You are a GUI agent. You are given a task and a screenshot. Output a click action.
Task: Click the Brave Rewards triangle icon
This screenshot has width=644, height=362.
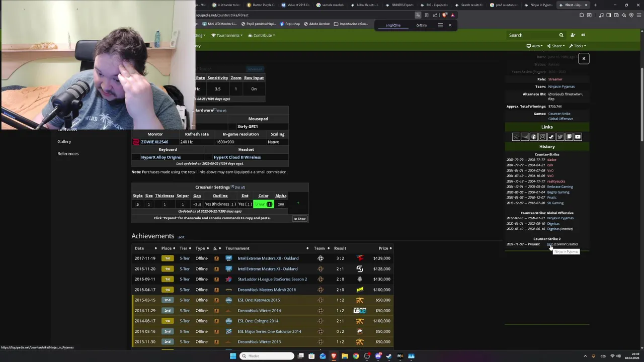pyautogui.click(x=452, y=15)
